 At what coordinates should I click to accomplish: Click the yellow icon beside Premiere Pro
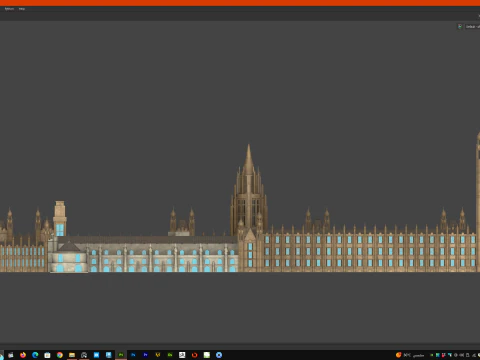tap(158, 355)
